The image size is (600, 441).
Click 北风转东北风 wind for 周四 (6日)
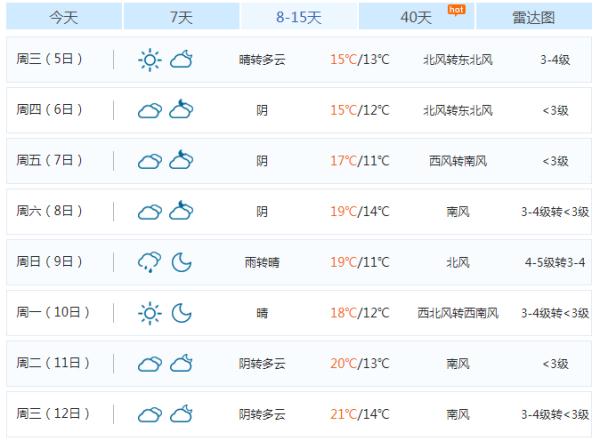pos(458,111)
